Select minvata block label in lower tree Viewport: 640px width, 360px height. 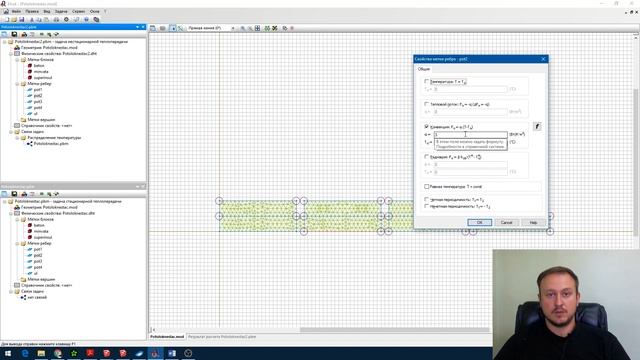pyautogui.click(x=41, y=231)
